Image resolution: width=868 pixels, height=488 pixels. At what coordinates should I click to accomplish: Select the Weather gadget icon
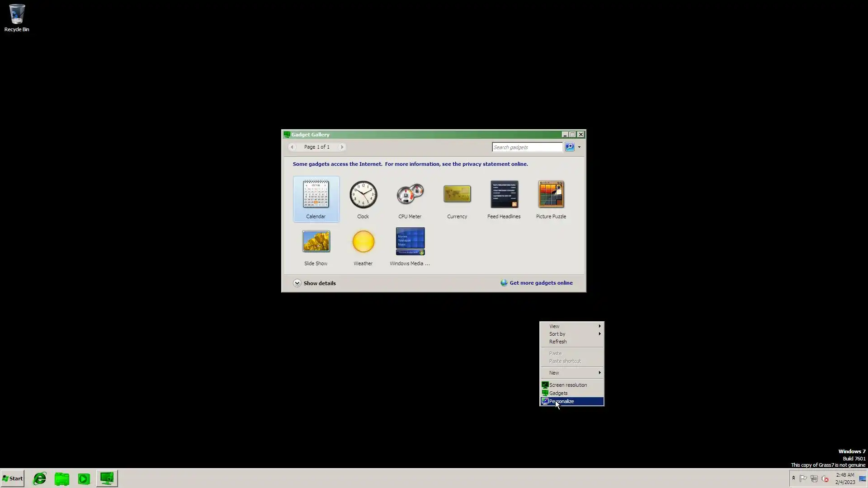tap(363, 242)
